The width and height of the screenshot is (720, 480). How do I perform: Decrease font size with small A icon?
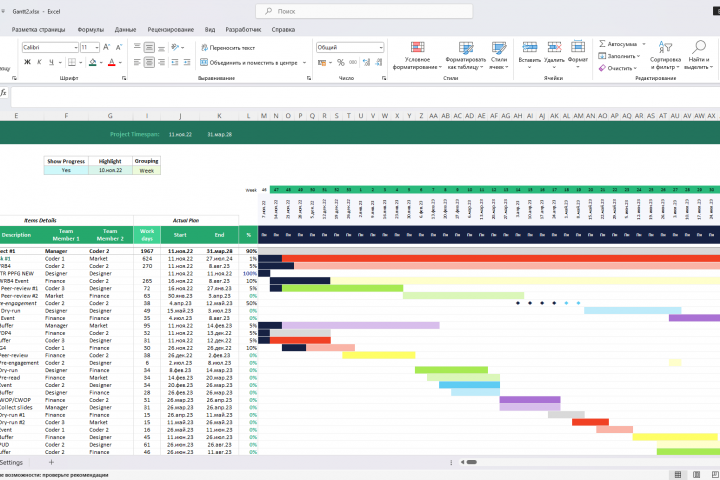tap(118, 47)
